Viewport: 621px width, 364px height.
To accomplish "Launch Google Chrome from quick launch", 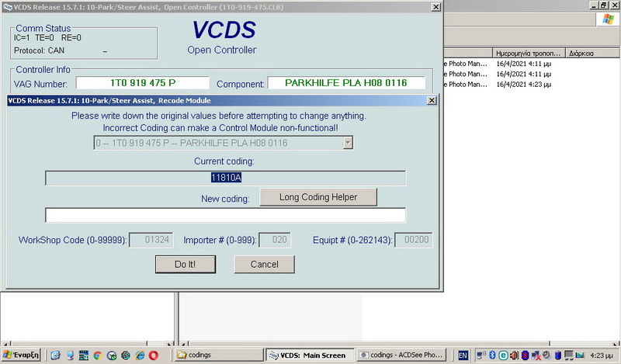I will pyautogui.click(x=98, y=355).
